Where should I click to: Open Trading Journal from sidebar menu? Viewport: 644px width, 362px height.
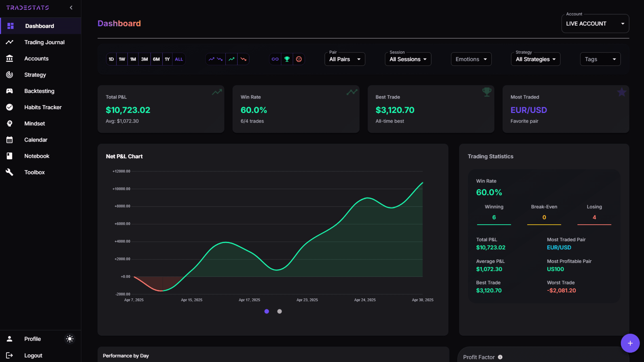[x=41, y=42]
